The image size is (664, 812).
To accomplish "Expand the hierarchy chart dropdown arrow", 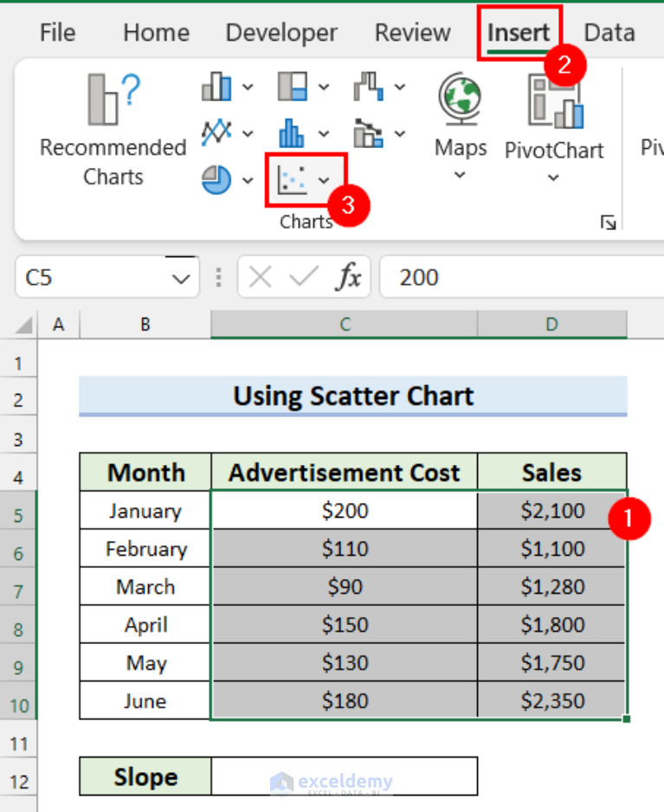I will coord(324,87).
